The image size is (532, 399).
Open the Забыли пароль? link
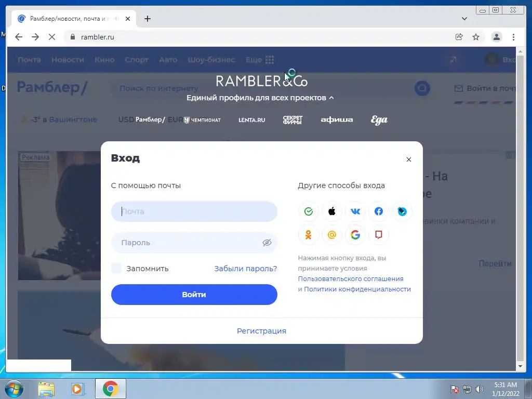click(x=246, y=269)
